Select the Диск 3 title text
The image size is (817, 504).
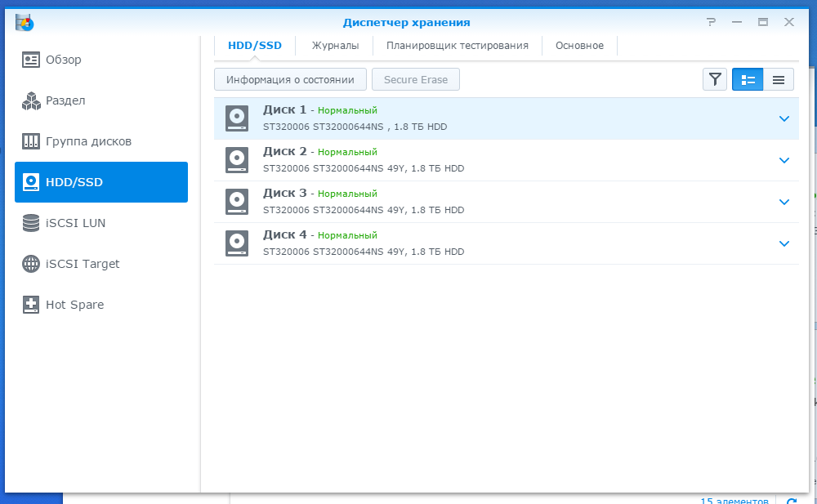coord(284,194)
